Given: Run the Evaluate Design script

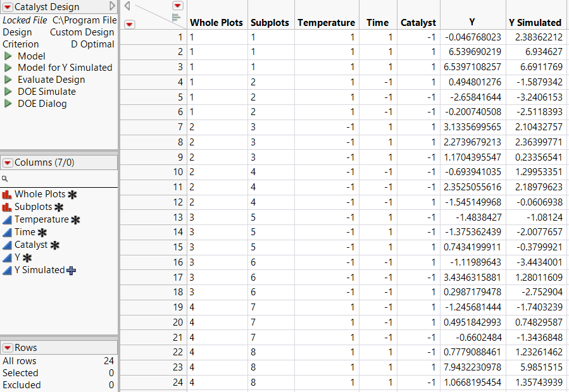Looking at the screenshot, I should (x=8, y=80).
